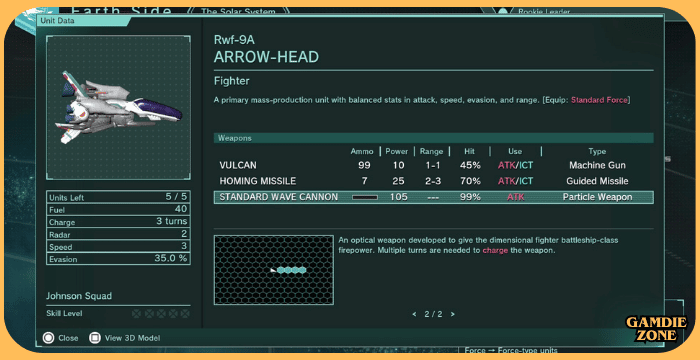Click Vulcan's ATK/ICT use cell
The width and height of the screenshot is (700, 360).
coord(515,165)
